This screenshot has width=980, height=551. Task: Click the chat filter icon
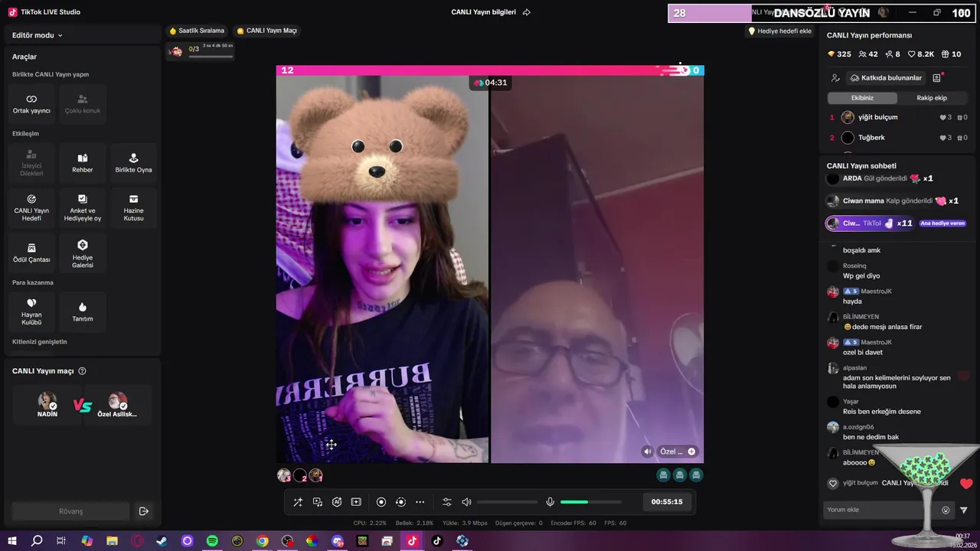tap(964, 510)
